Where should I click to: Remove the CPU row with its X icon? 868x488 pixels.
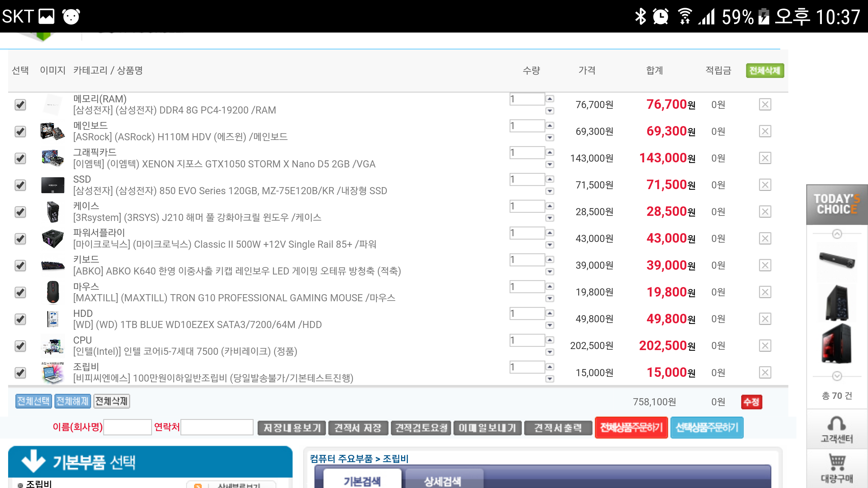tap(765, 346)
